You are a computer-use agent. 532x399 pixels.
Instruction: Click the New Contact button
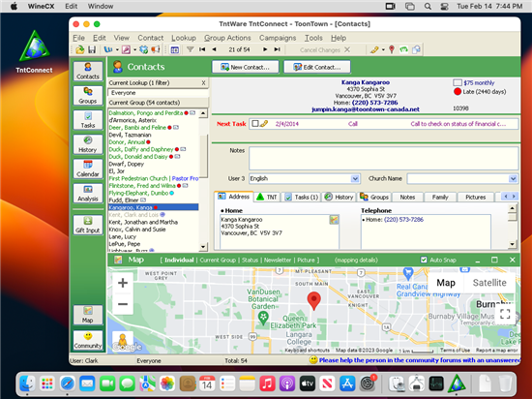click(x=246, y=67)
